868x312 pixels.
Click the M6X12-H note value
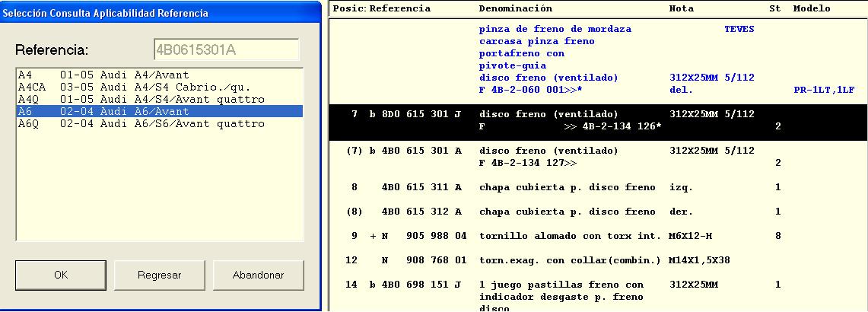click(x=690, y=236)
